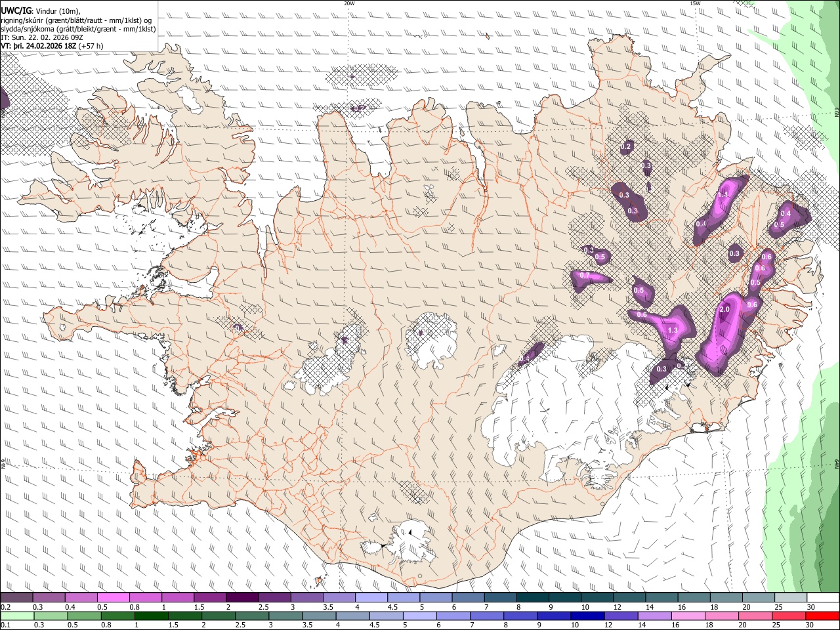Click the 'IT: Sun. 22. 02. 2026 09Z' line
840x630 pixels.
pyautogui.click(x=42, y=37)
